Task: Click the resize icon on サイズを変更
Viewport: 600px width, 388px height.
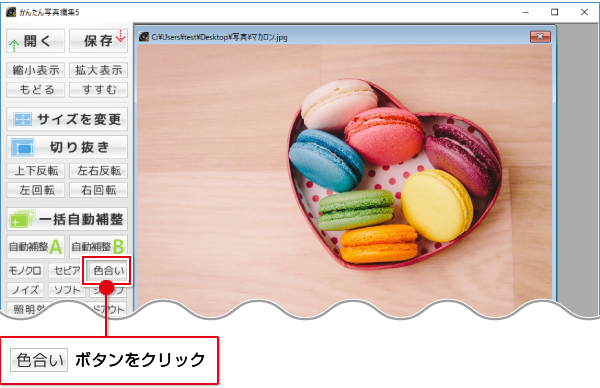Action: click(23, 119)
